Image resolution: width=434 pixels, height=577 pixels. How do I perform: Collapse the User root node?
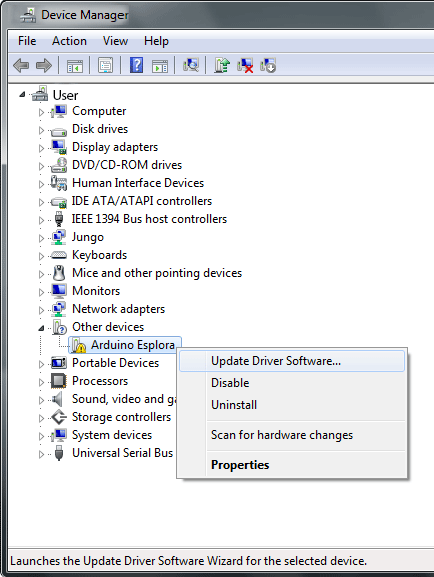click(x=22, y=95)
